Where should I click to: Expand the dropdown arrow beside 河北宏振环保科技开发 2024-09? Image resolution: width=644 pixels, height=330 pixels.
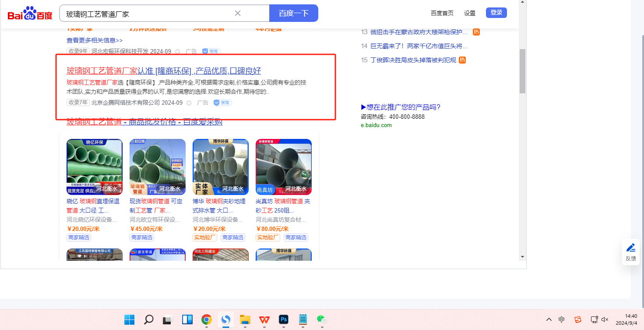click(177, 51)
